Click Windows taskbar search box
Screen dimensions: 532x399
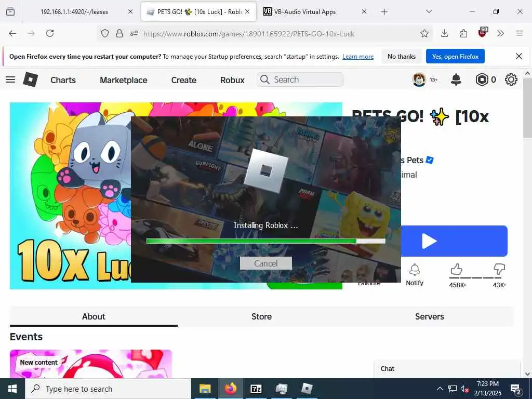click(108, 389)
